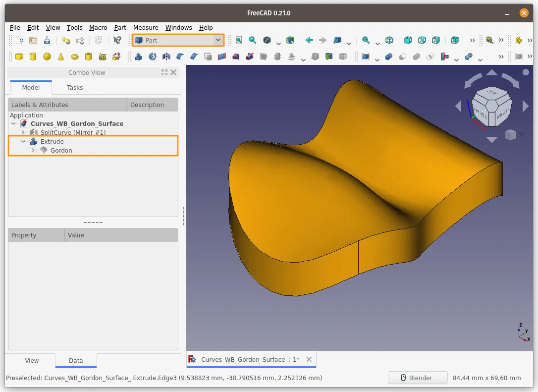The height and width of the screenshot is (392, 538).
Task: Click the Blender navigation style button
Action: 418,378
